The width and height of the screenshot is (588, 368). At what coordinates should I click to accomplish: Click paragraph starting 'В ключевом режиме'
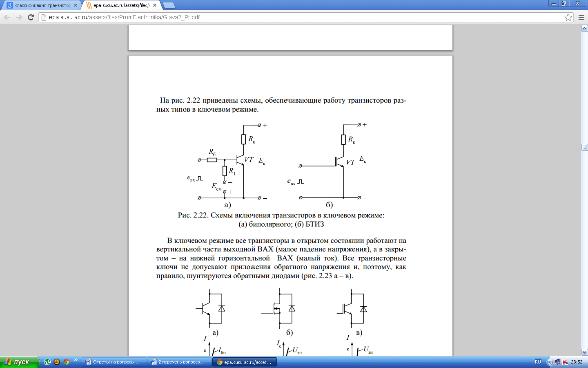[x=281, y=258]
